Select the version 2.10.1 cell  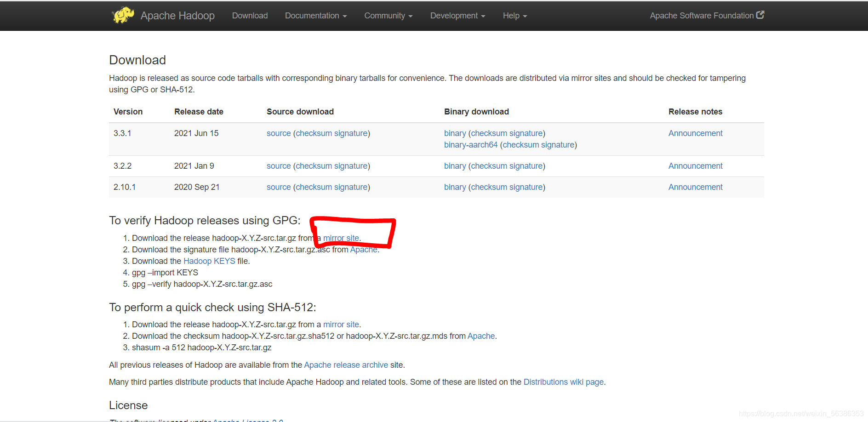125,187
